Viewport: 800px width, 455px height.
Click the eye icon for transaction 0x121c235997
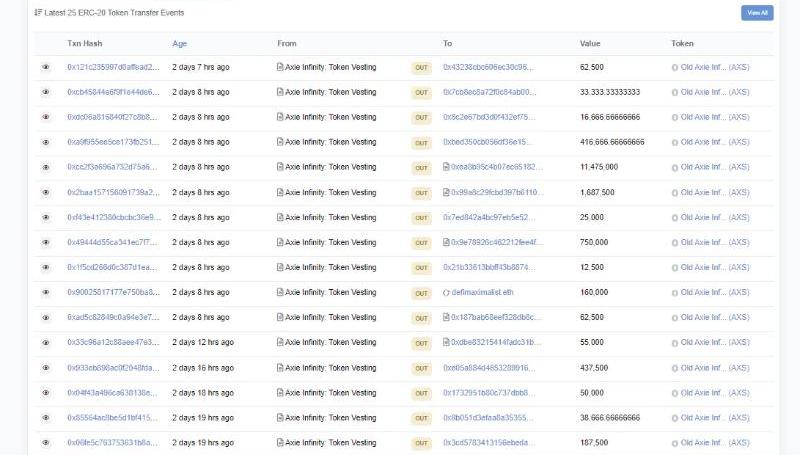pos(45,67)
